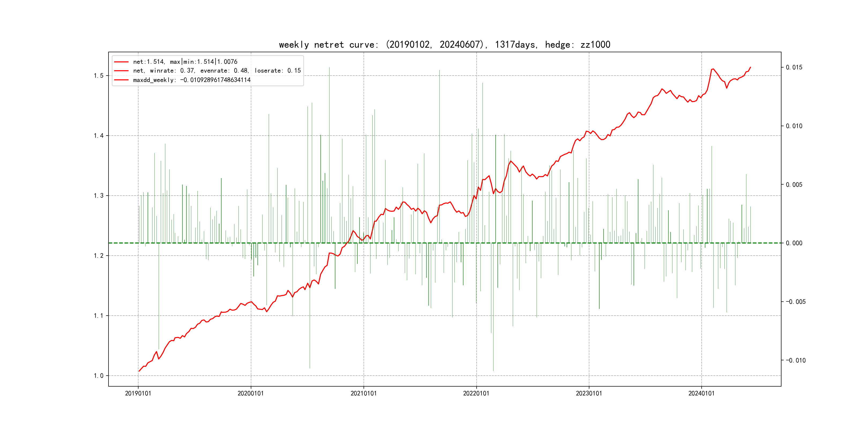Click the maxdd_weekly legend entry
The width and height of the screenshot is (868, 434).
pyautogui.click(x=192, y=80)
